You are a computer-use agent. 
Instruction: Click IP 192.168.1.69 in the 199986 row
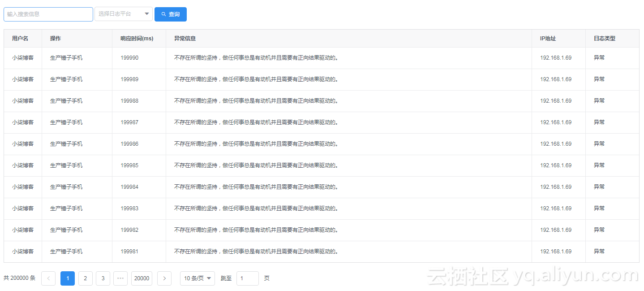tap(556, 144)
